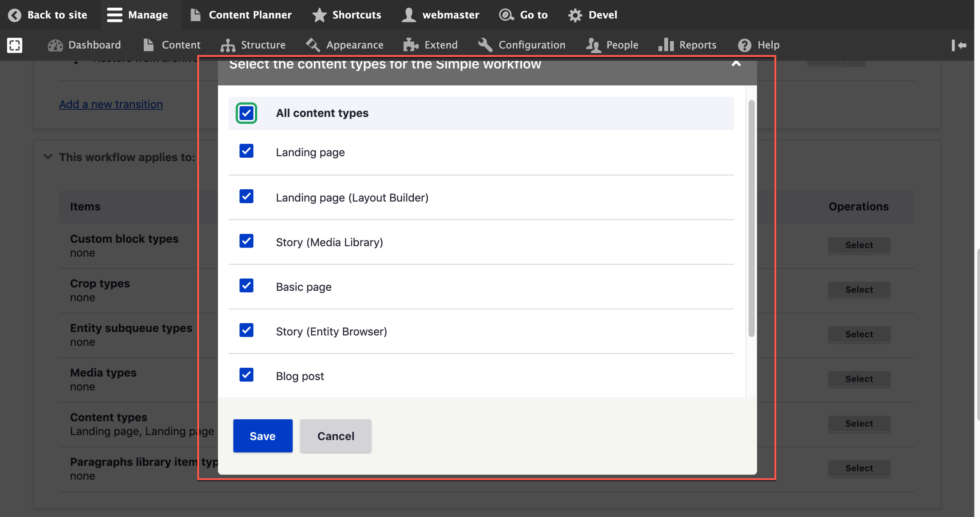Viewport: 980px width, 517px height.
Task: Open the Devel gear icon menu
Action: [x=575, y=15]
